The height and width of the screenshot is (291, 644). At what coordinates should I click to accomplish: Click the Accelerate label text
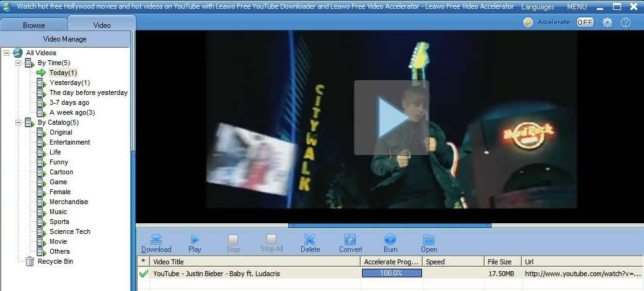pos(554,22)
